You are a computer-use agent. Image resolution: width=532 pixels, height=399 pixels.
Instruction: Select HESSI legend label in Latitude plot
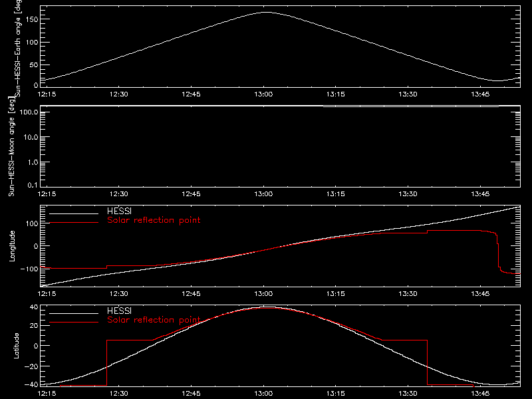119,311
